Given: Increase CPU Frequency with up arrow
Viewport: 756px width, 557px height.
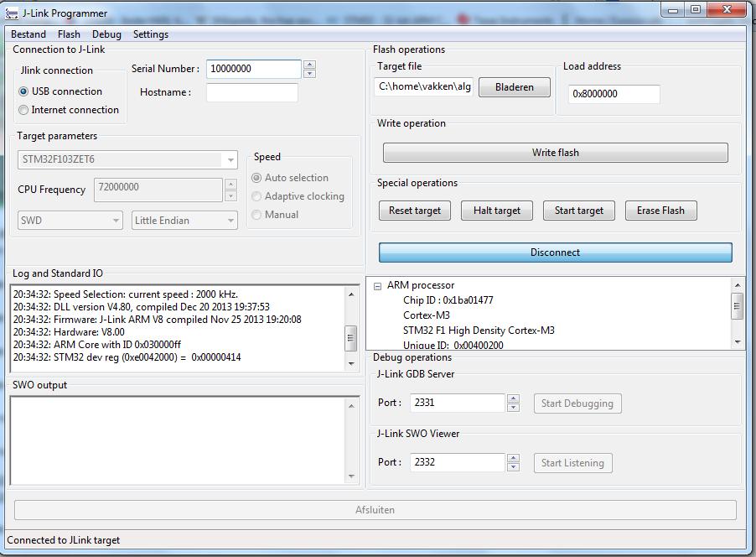Looking at the screenshot, I should point(231,185).
